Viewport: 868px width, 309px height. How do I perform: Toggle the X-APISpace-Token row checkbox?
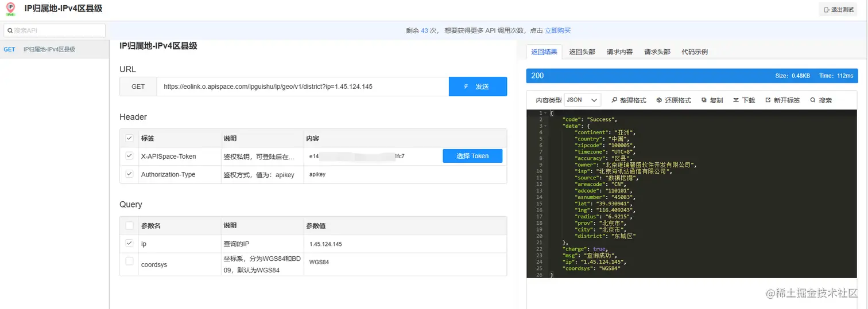click(130, 155)
